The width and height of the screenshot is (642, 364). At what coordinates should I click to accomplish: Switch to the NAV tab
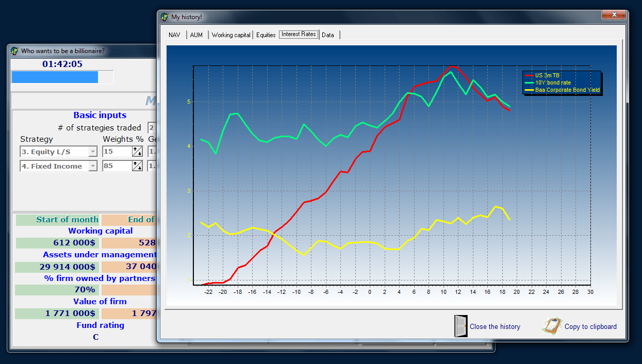pyautogui.click(x=174, y=35)
